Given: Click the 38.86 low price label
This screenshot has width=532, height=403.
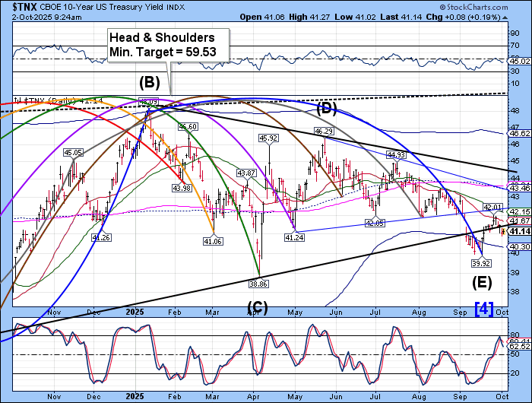Looking at the screenshot, I should [x=261, y=283].
